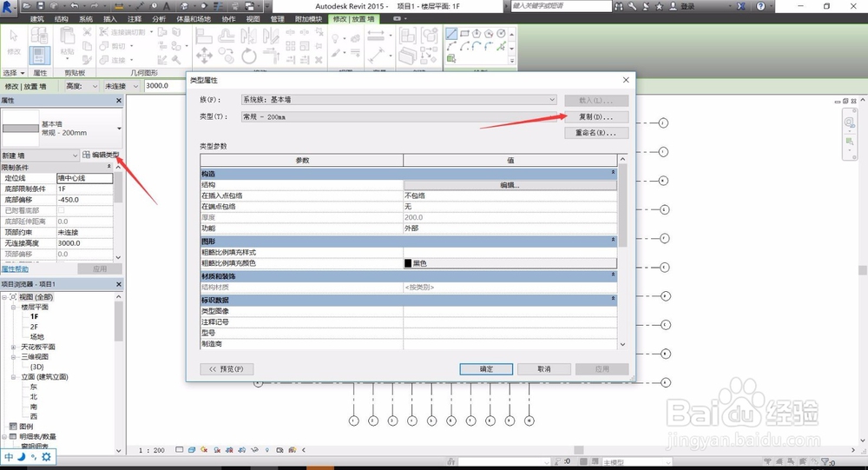Click the Default 3D view house icon

[184, 6]
